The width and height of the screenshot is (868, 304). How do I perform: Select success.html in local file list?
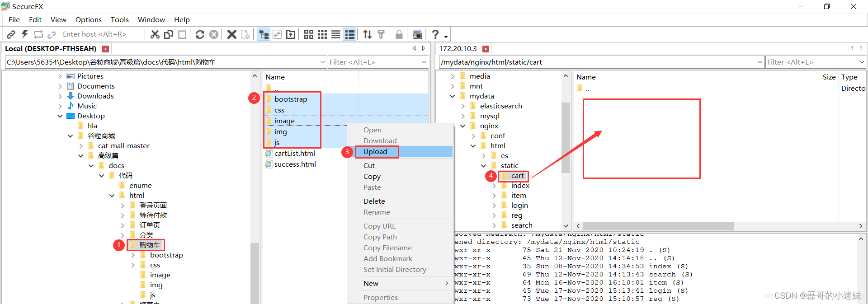[295, 164]
